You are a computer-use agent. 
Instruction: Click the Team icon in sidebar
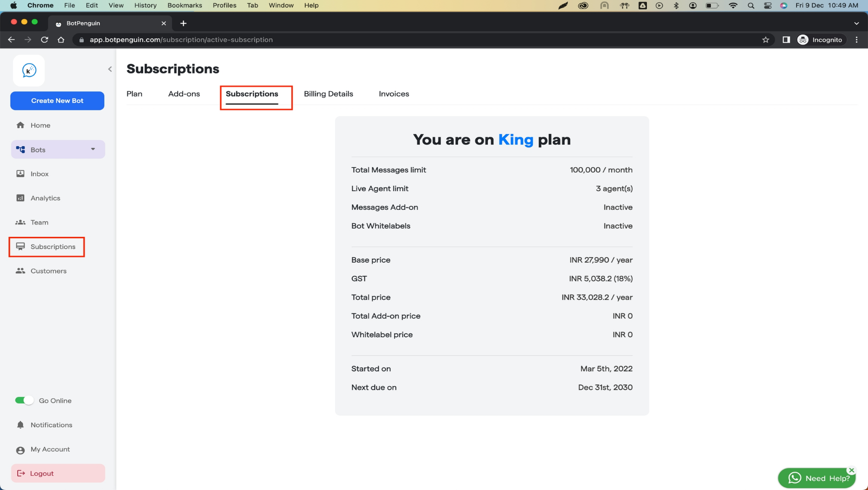pos(20,222)
